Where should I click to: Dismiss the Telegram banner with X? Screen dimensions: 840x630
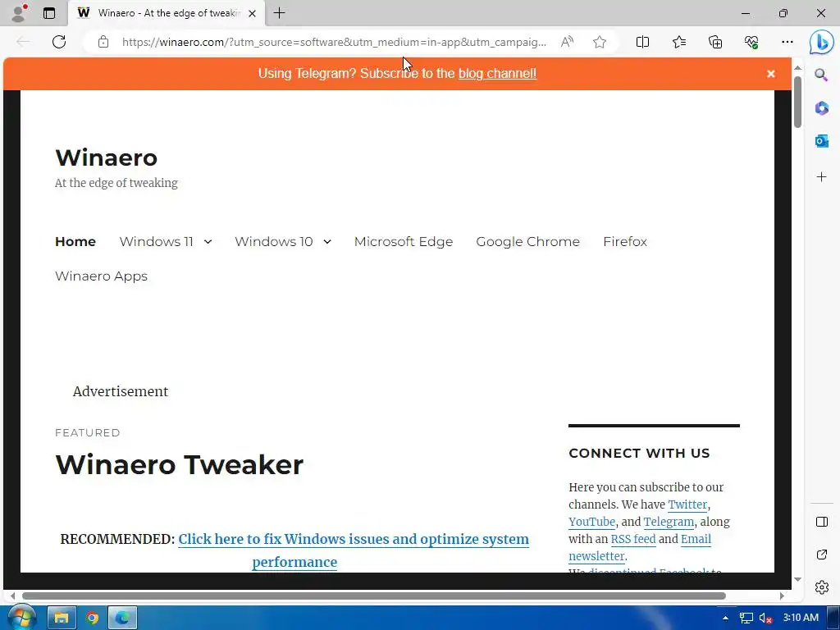(x=771, y=74)
